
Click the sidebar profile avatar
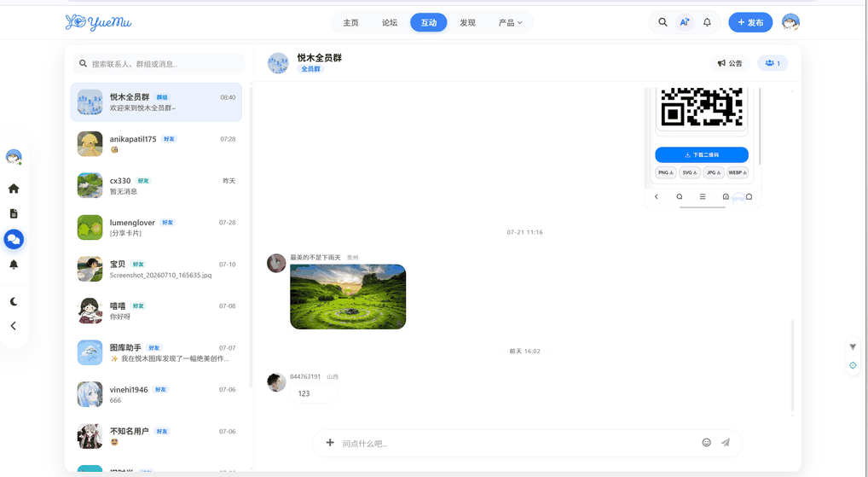tap(14, 157)
